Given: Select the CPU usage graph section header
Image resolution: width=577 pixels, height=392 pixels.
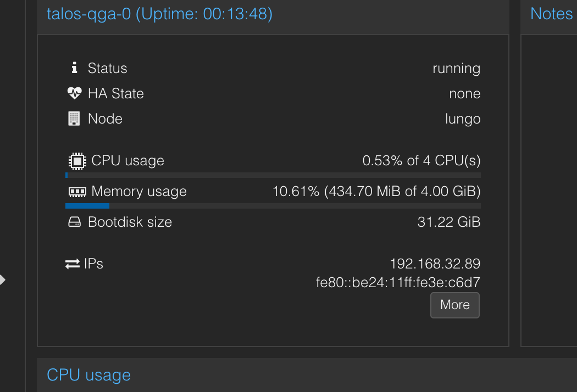Looking at the screenshot, I should [88, 375].
